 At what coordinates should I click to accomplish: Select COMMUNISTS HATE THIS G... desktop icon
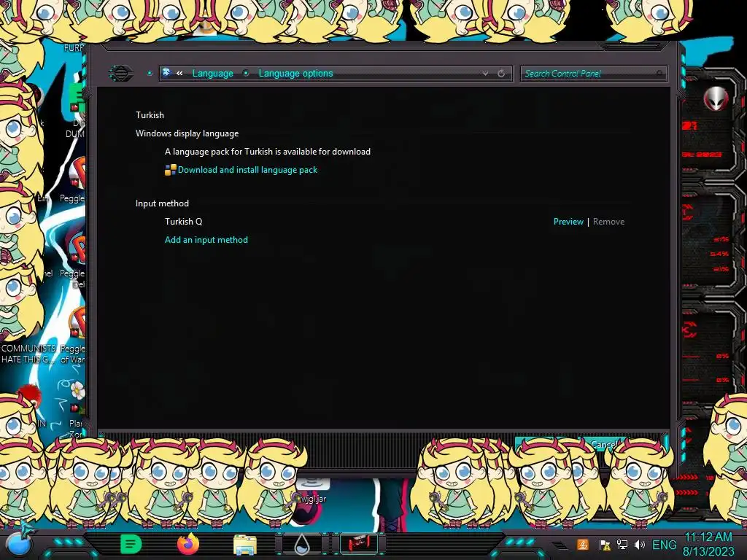(x=28, y=354)
